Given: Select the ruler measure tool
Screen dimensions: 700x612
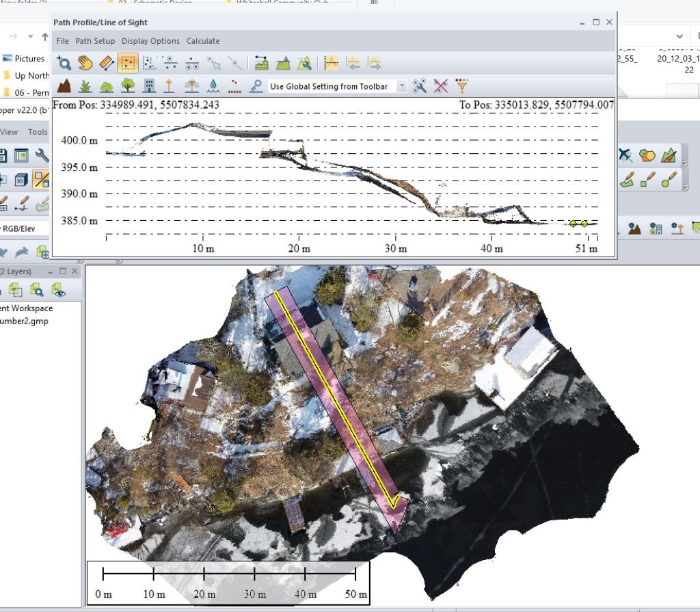Looking at the screenshot, I should [106, 64].
